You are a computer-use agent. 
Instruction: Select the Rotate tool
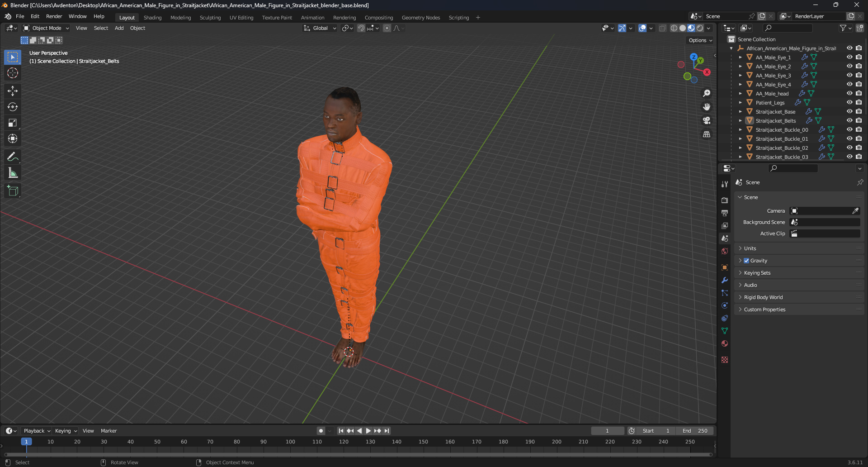coord(13,107)
